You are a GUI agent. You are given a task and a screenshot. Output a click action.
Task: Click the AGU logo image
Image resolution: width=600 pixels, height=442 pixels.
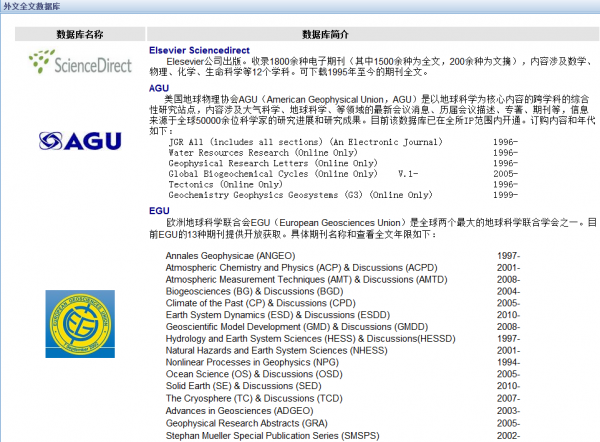pyautogui.click(x=80, y=141)
